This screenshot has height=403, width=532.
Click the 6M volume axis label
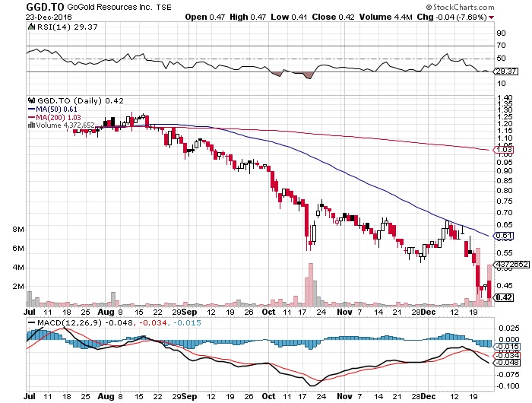18,249
